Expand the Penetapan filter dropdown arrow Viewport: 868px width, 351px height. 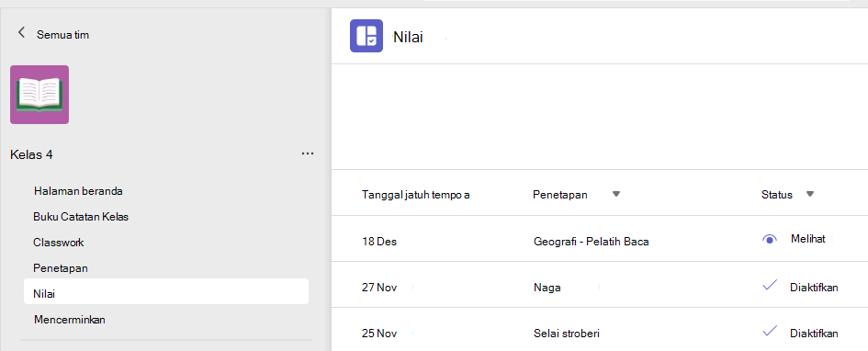pyautogui.click(x=616, y=194)
